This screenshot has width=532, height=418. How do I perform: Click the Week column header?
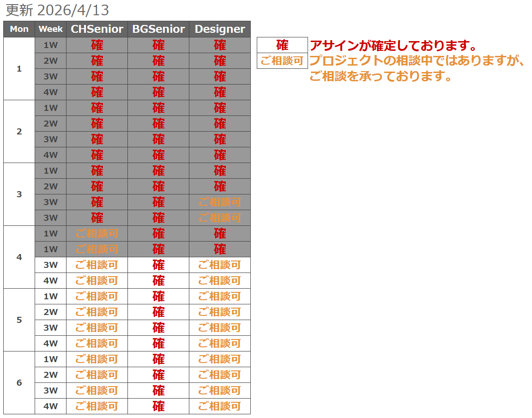click(50, 29)
